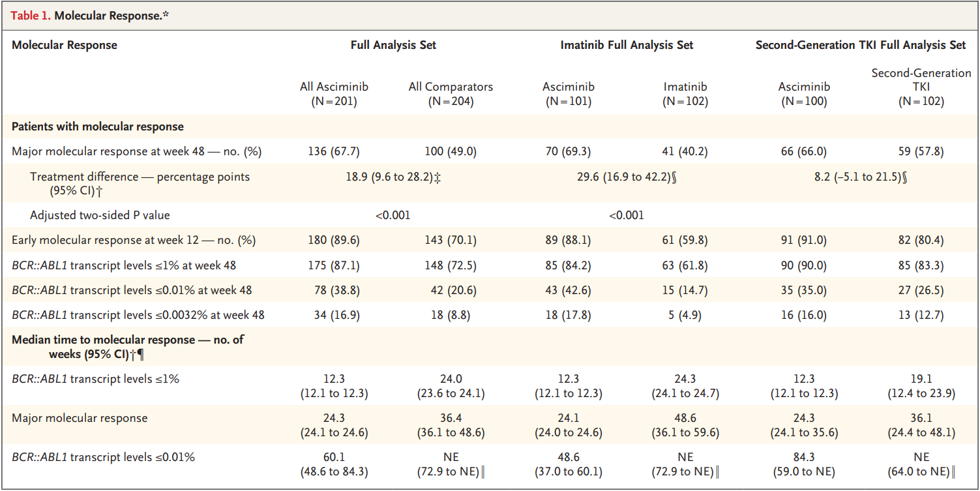The width and height of the screenshot is (980, 491).
Task: Click the value '70 (69.3)'
Action: 569,152
